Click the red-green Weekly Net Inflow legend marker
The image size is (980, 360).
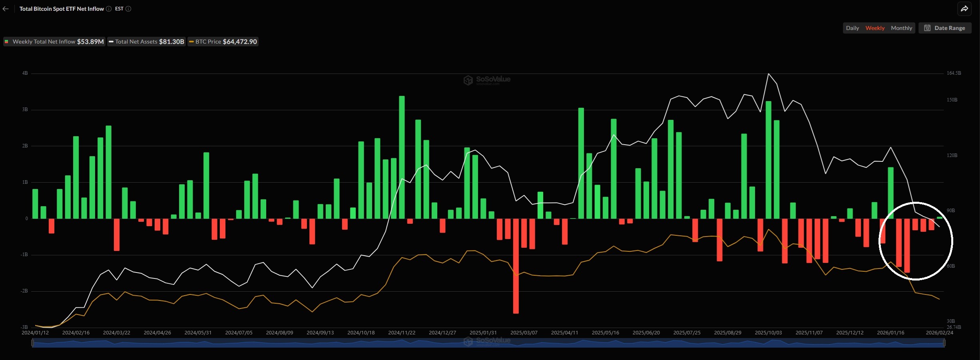point(7,42)
